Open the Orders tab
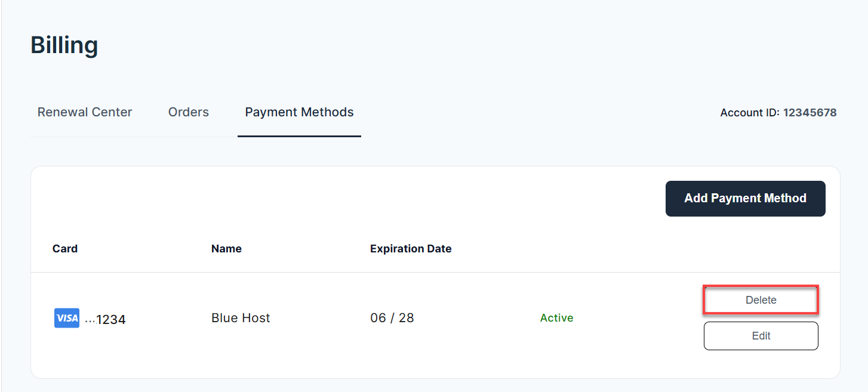The height and width of the screenshot is (392, 868). [188, 112]
